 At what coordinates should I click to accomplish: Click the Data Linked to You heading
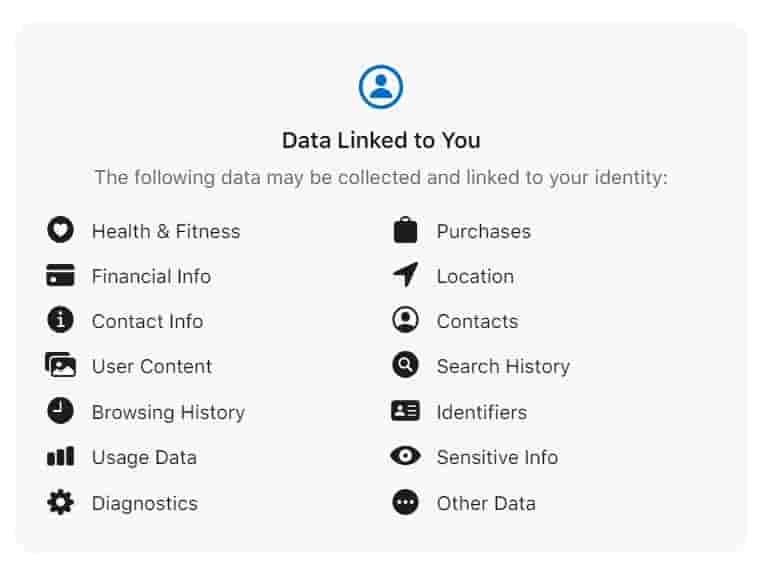(381, 140)
